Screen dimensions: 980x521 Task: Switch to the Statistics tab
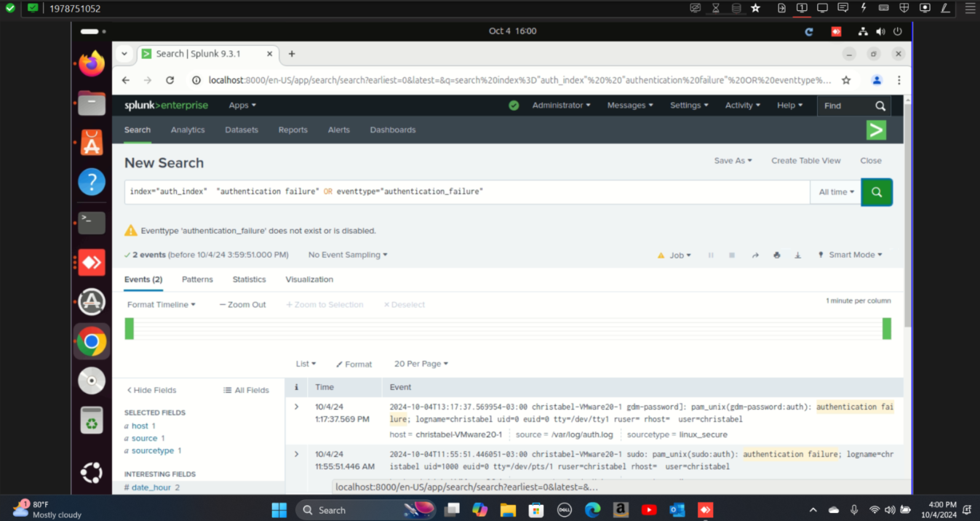pyautogui.click(x=249, y=279)
